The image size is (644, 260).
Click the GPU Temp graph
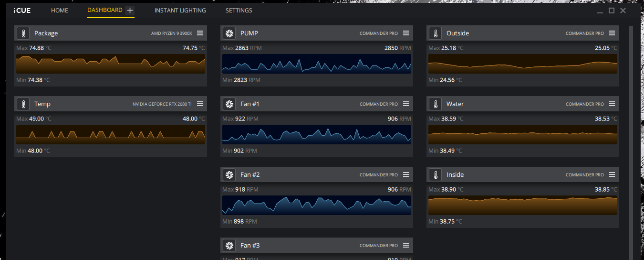point(111,134)
